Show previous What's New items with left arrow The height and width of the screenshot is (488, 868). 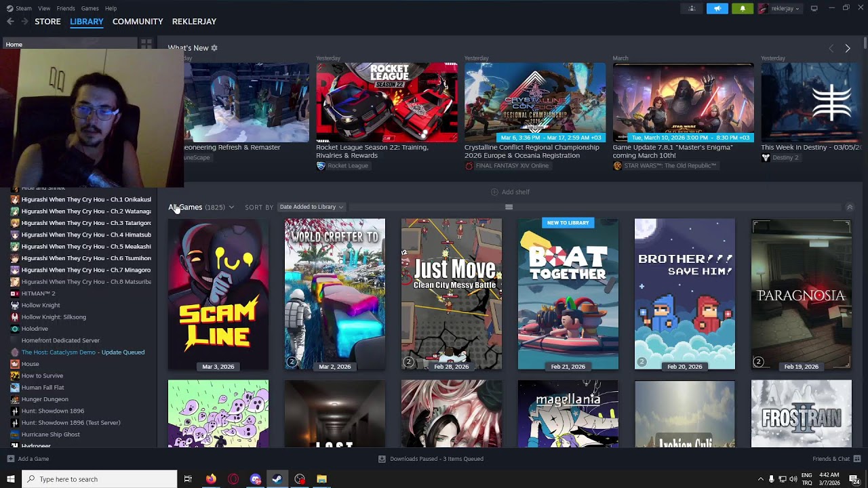point(831,48)
